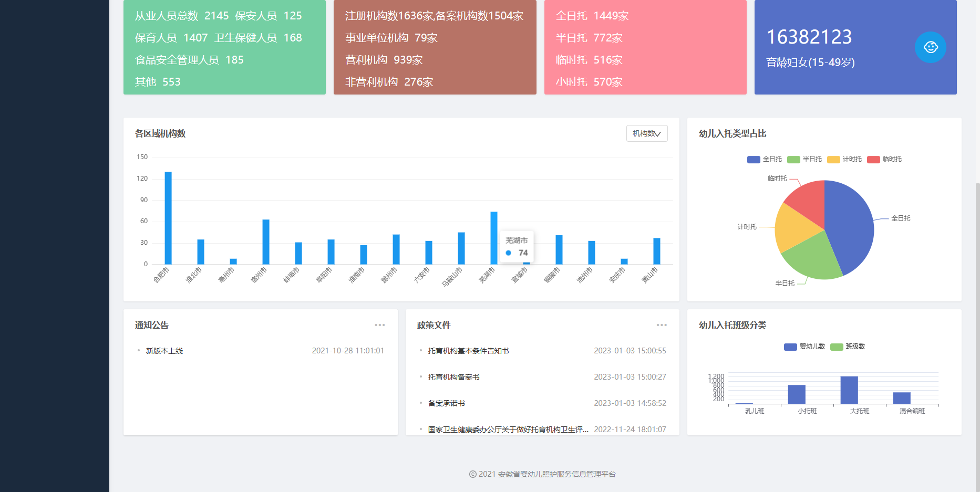Click the 2021-10-28 11:01:01 timestamp
The width and height of the screenshot is (980, 492).
[348, 351]
